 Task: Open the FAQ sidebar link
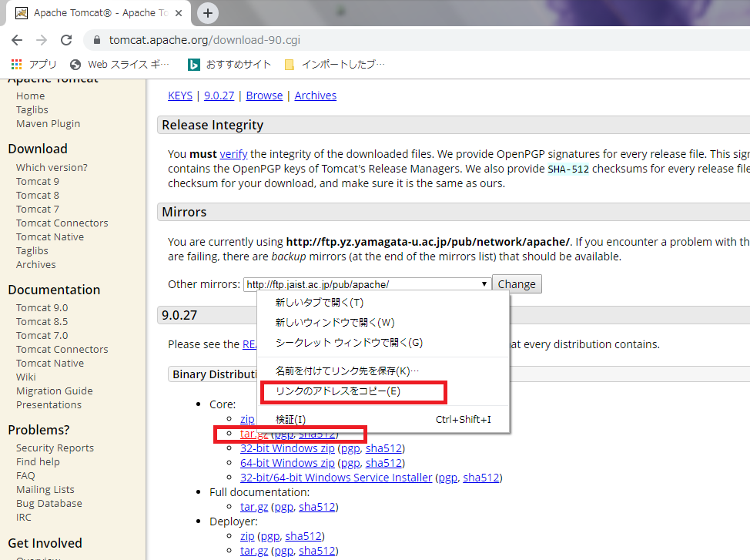tap(25, 476)
